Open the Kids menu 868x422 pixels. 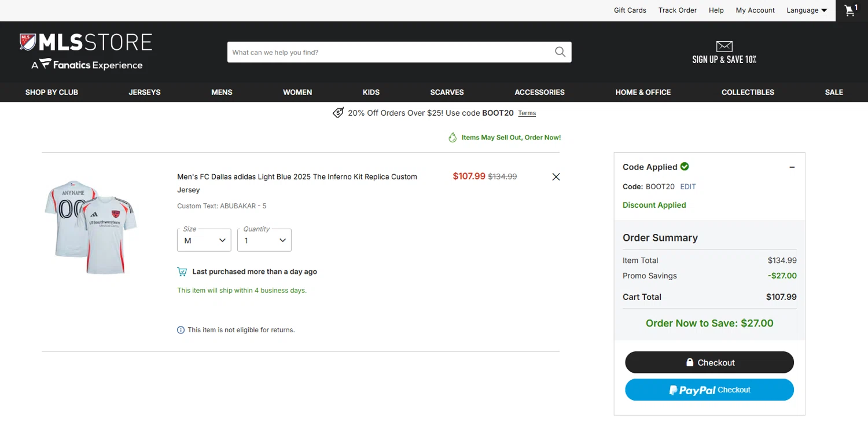[371, 92]
